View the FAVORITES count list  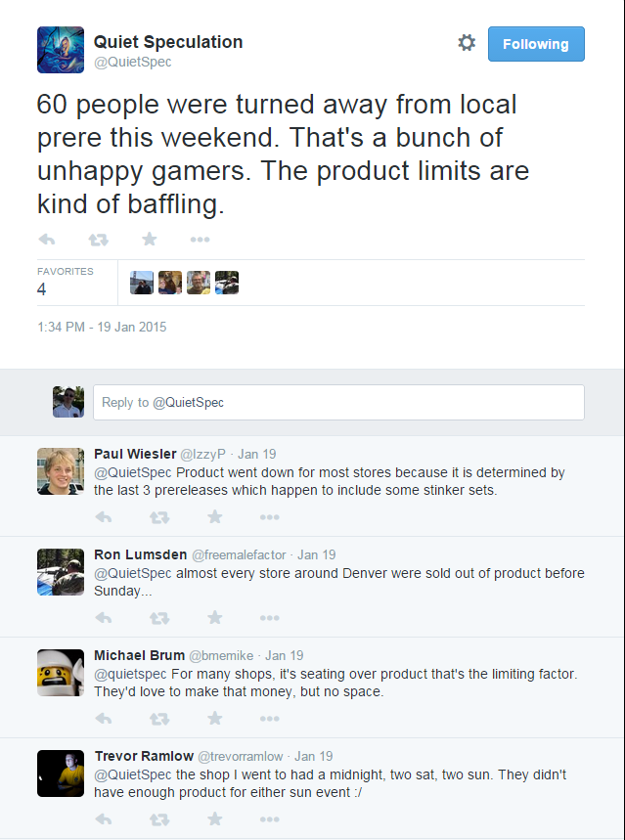pos(65,282)
